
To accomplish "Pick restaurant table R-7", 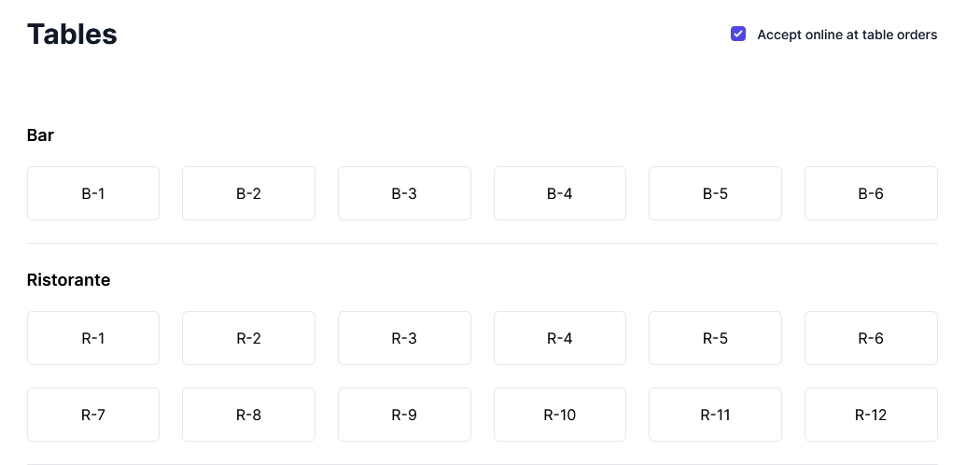I will (93, 415).
